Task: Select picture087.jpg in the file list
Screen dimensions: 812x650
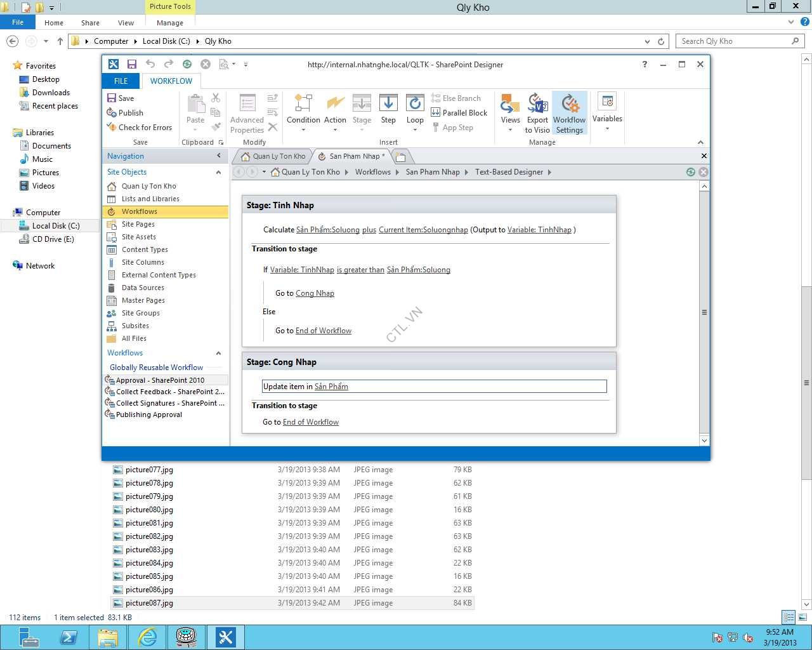Action: [149, 603]
